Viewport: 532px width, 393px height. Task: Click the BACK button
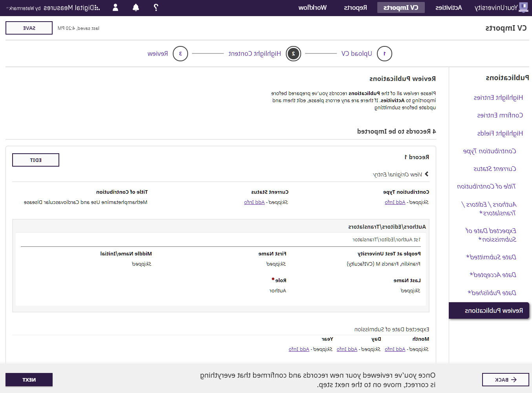click(x=506, y=380)
